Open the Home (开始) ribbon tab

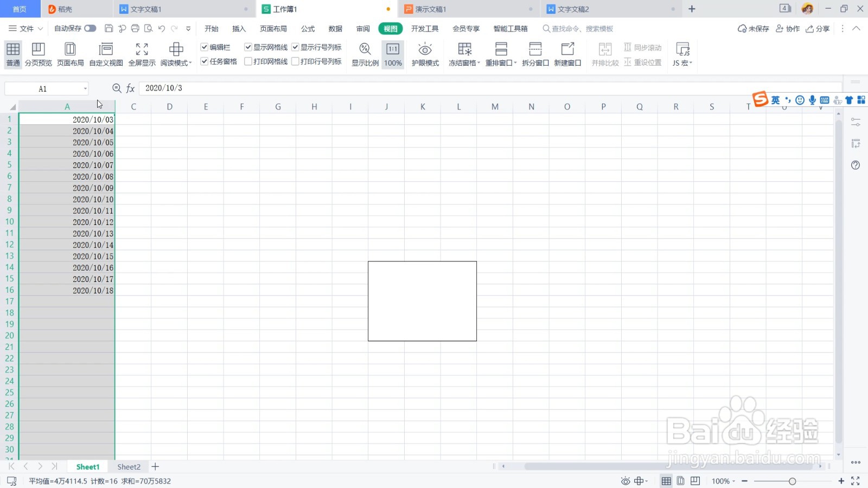click(x=212, y=28)
